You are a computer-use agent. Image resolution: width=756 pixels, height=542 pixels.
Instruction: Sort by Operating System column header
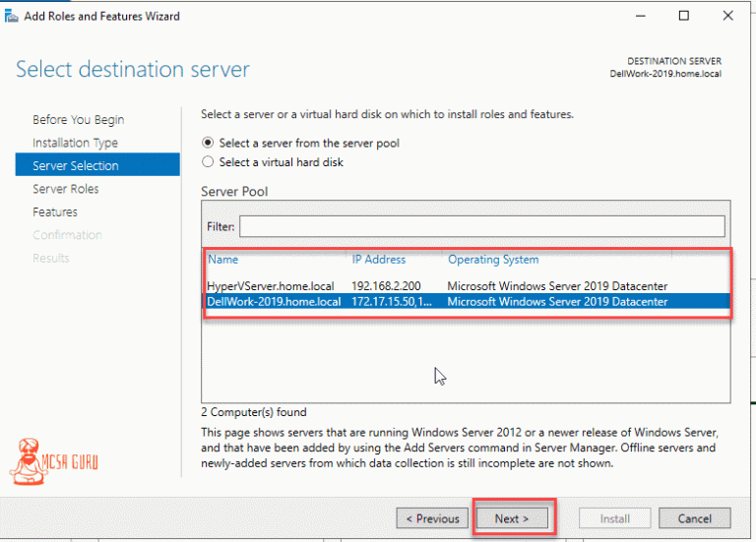coord(494,260)
